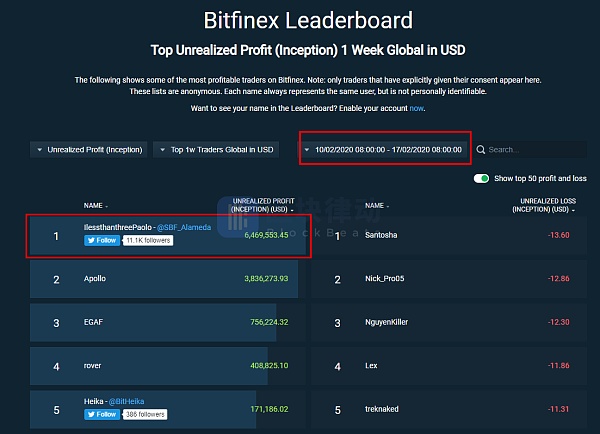Image resolution: width=600 pixels, height=434 pixels.
Task: Click loss value -11.31
Action: 558,409
